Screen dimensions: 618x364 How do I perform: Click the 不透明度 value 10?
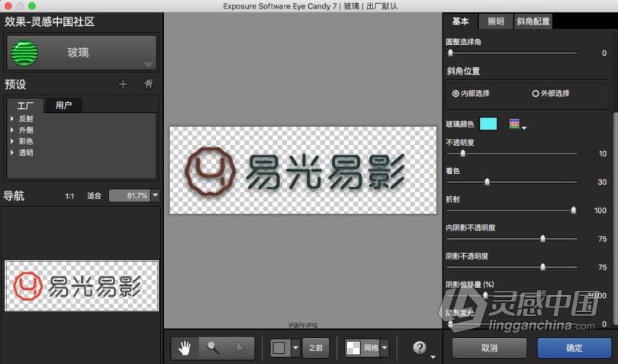pos(603,154)
